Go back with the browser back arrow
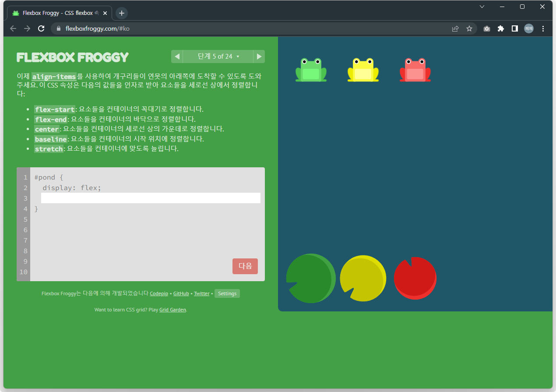556x392 pixels. tap(13, 28)
